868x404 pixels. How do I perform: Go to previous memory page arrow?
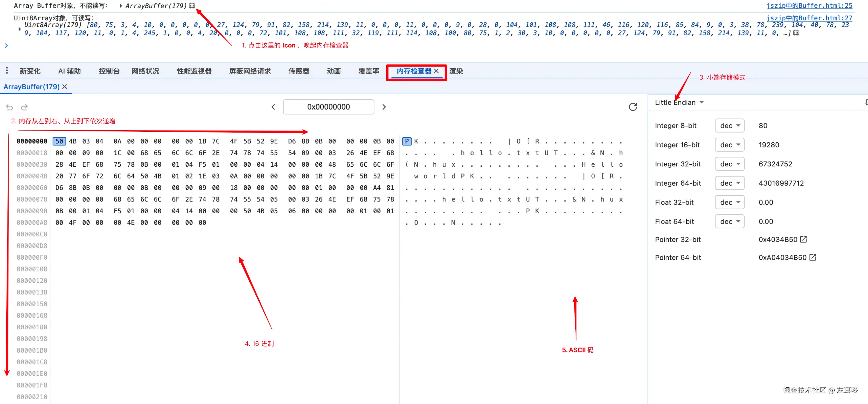[273, 107]
